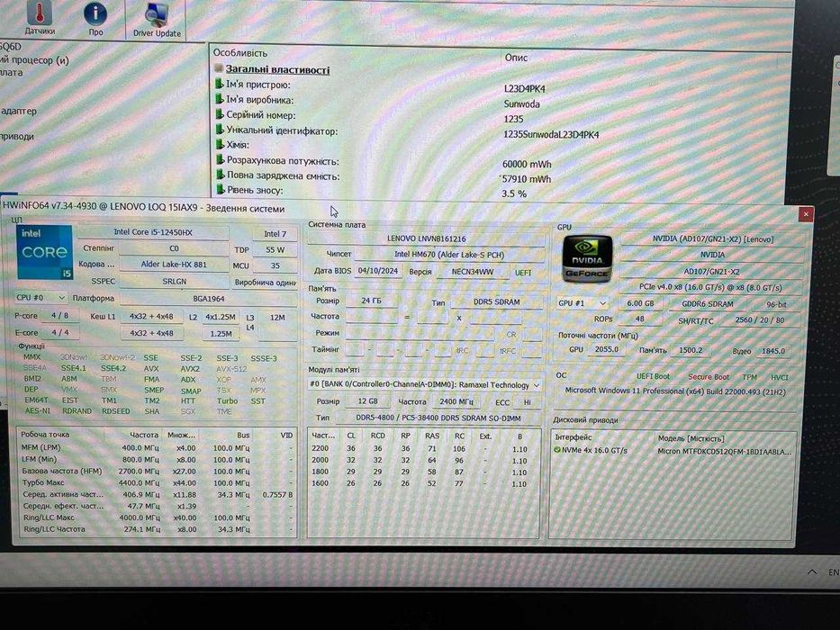Screen dimensions: 840x630
Task: Select the 1600 timing row
Action: (423, 483)
